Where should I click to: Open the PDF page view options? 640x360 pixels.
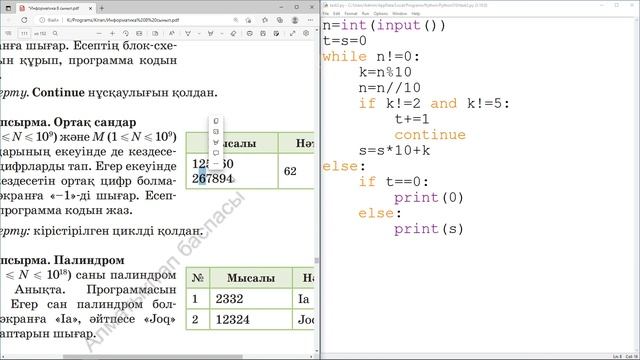tap(155, 33)
